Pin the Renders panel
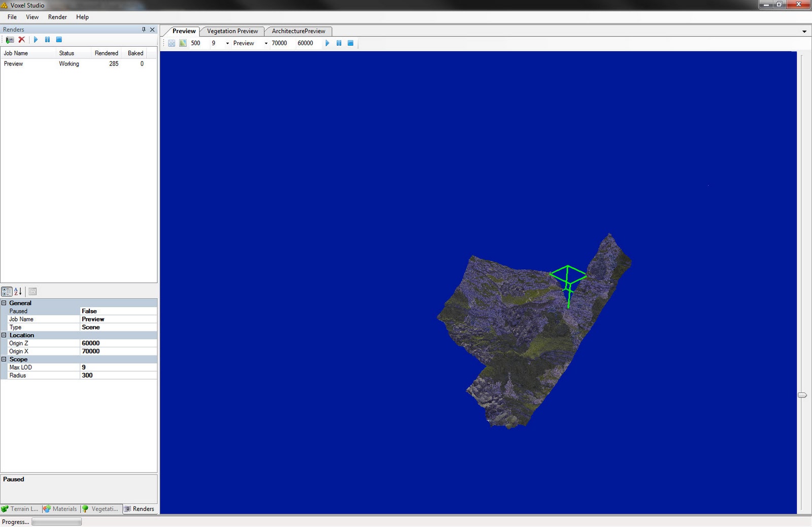The image size is (812, 527). [x=144, y=29]
